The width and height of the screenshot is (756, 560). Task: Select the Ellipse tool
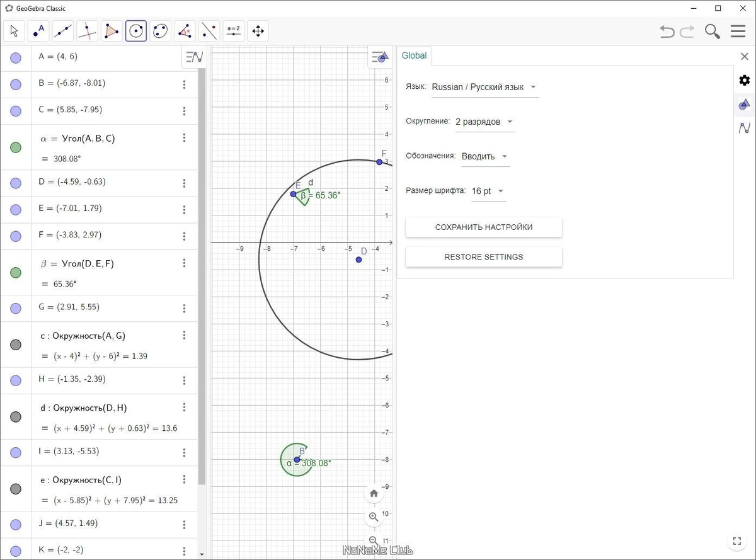(160, 31)
